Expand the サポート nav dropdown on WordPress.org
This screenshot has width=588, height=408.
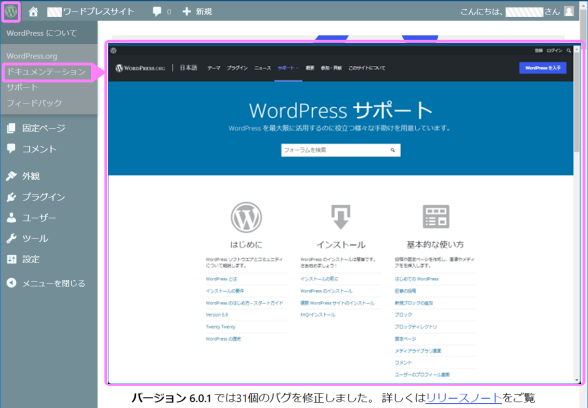point(288,68)
